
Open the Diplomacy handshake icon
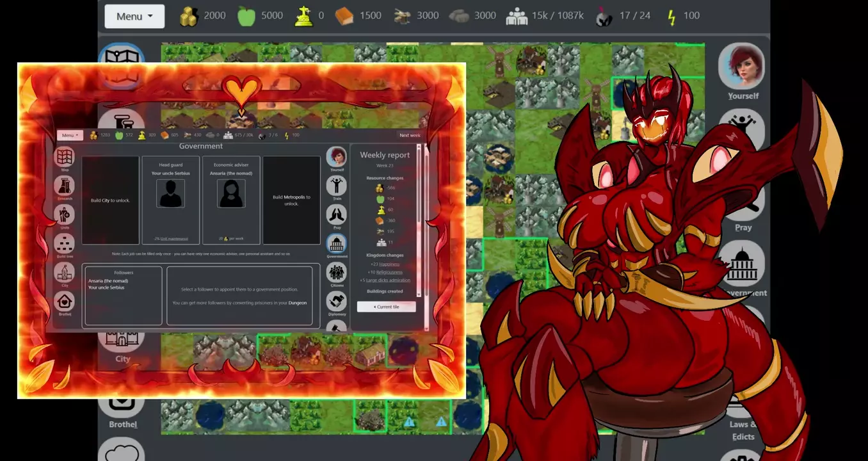pos(337,302)
